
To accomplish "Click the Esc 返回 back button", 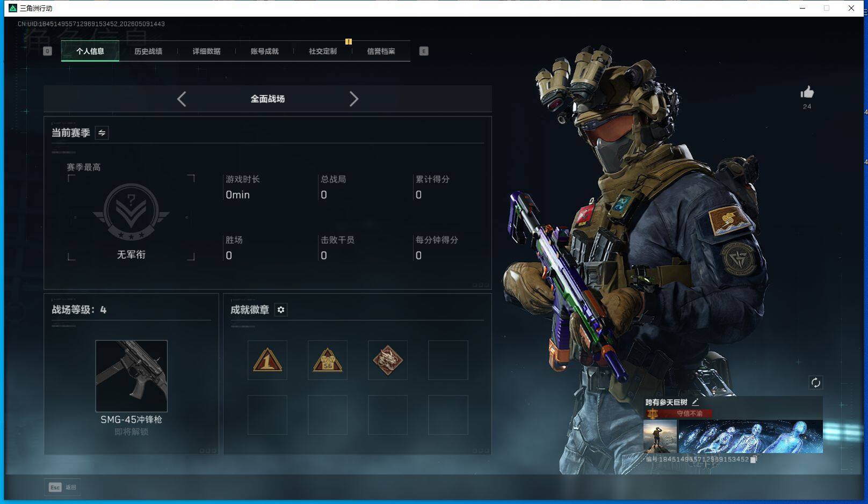I will coord(62,487).
